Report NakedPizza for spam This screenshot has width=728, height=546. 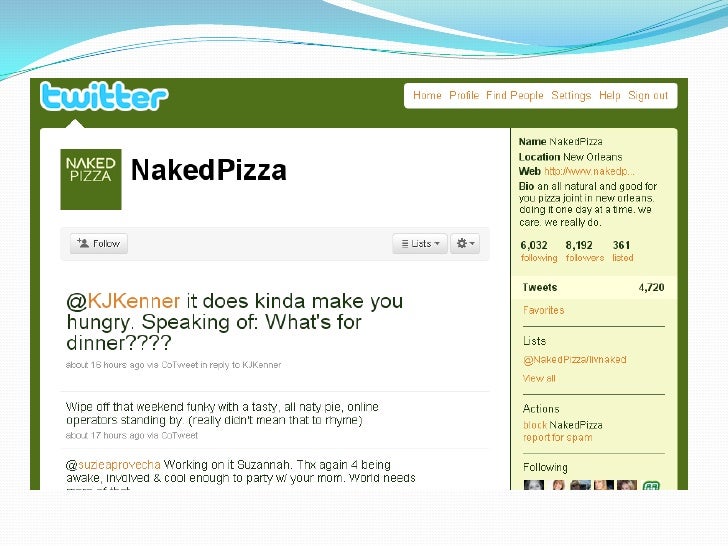[x=558, y=437]
